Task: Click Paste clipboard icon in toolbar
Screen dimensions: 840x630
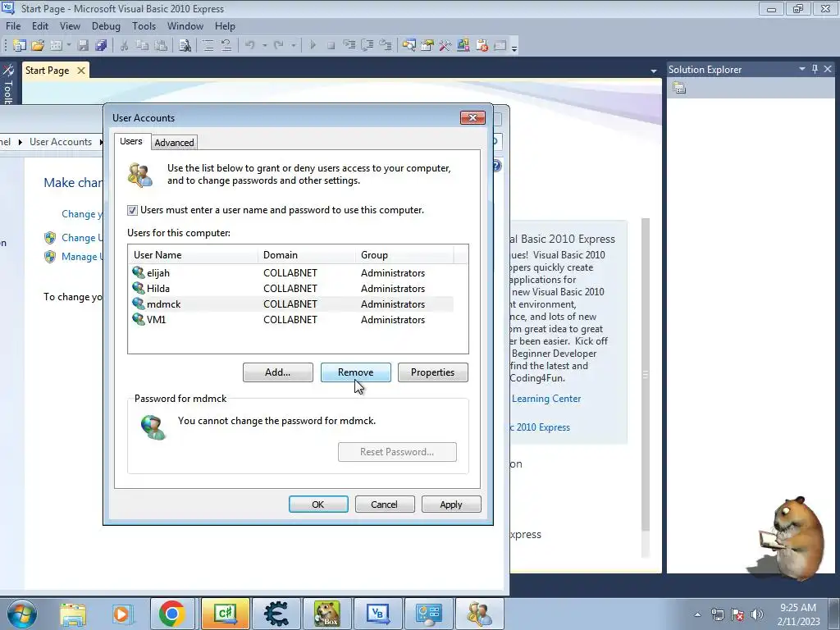Action: tap(161, 46)
